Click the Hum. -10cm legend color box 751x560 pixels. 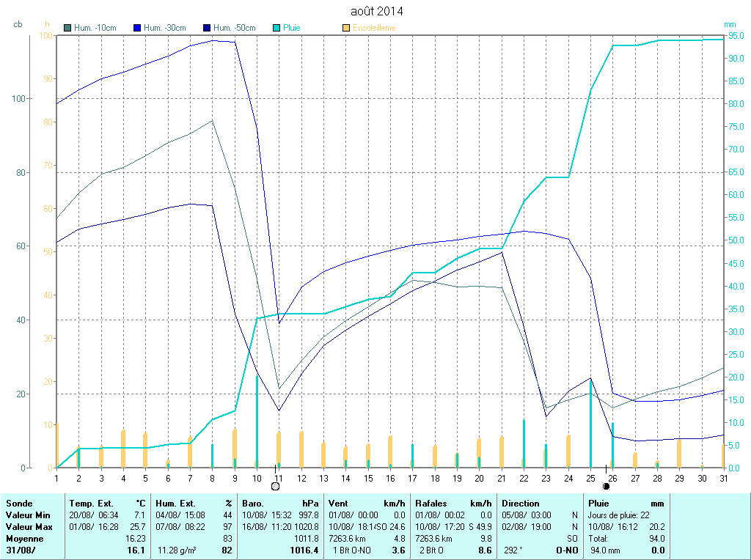tap(68, 28)
